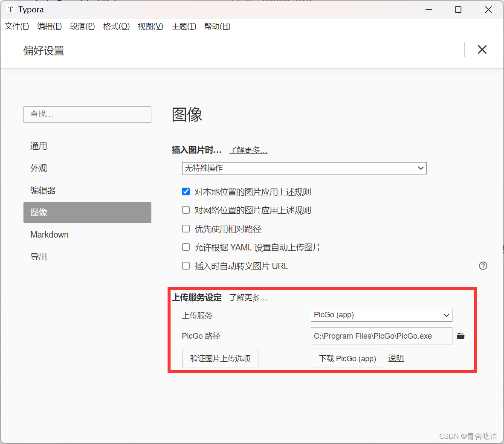Select 通用 in preferences sidebar
Viewport: 504px width, 444px height.
tap(87, 146)
